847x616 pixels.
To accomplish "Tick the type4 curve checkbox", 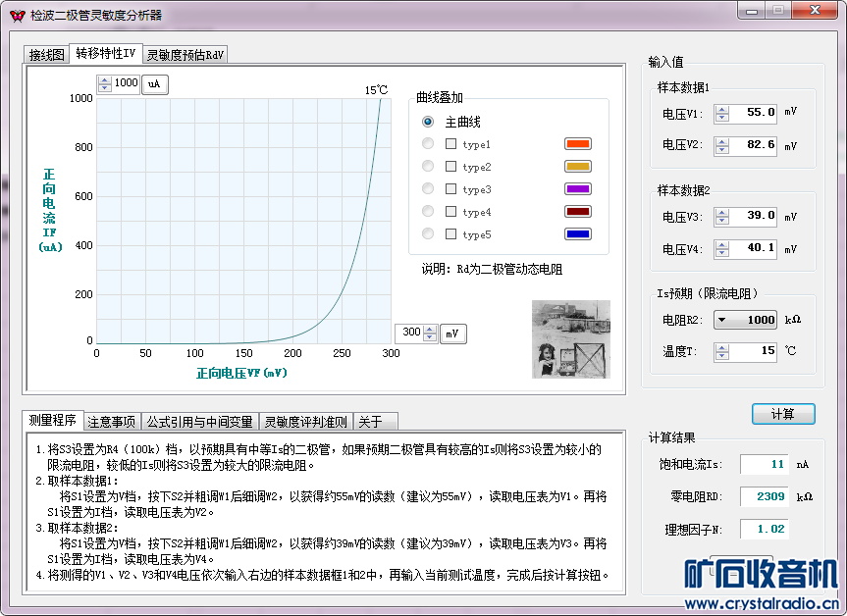I will [x=451, y=211].
